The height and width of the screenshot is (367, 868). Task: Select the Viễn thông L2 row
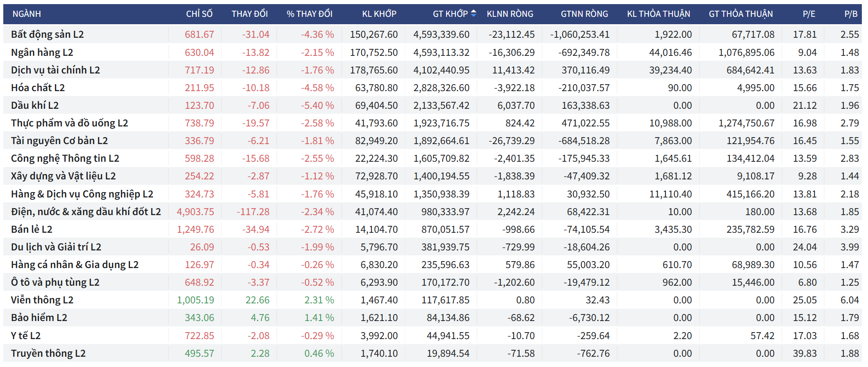[x=42, y=300]
